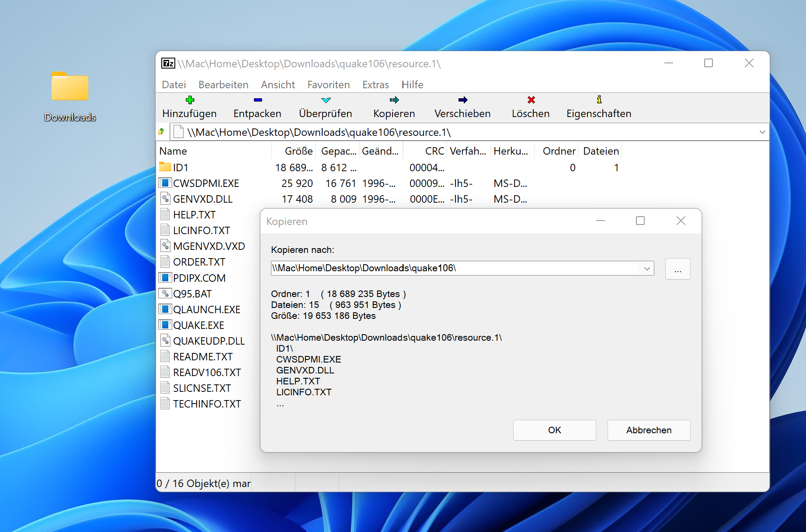Select the HELP.TXT file icon
Screen dimensions: 806x532
pyautogui.click(x=165, y=214)
